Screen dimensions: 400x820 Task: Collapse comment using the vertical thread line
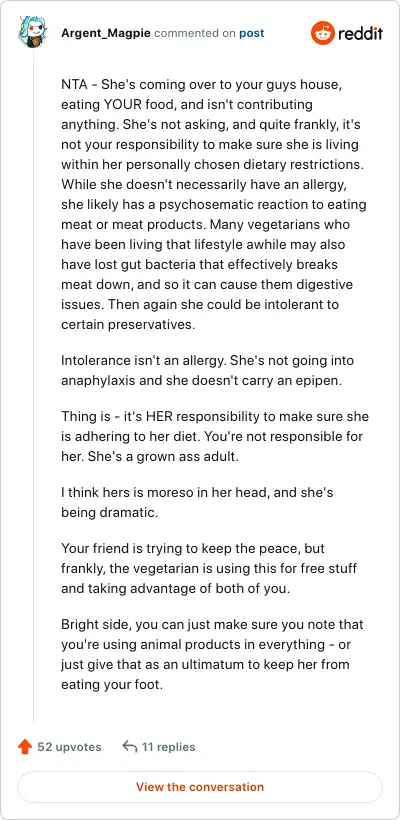33,386
